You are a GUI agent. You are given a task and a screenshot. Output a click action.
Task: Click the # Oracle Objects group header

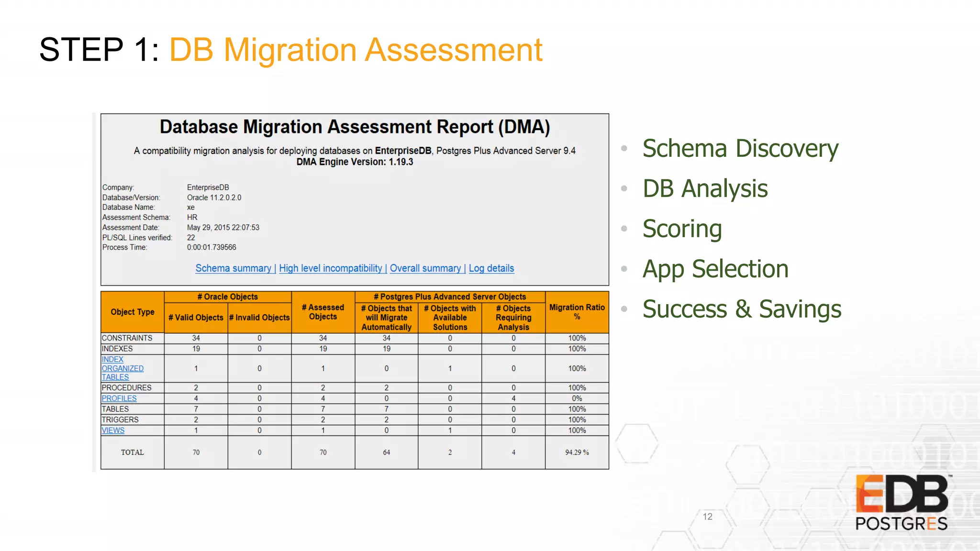tap(228, 297)
